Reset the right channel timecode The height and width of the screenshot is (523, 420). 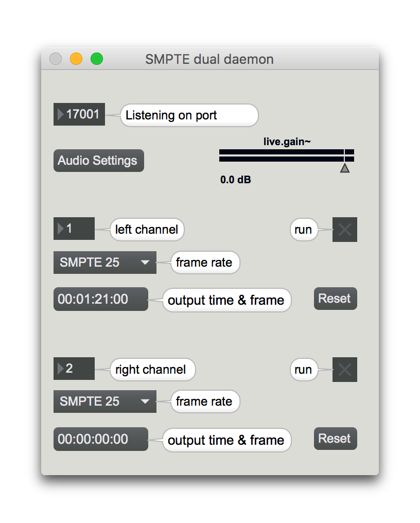335,439
